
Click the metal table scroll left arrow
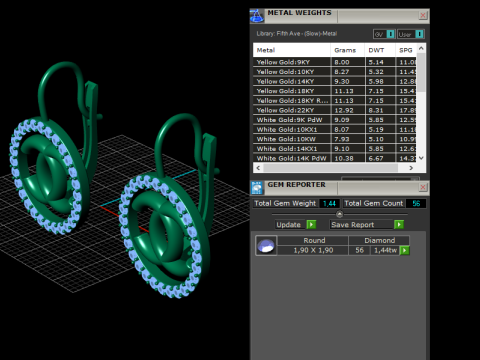(x=258, y=168)
